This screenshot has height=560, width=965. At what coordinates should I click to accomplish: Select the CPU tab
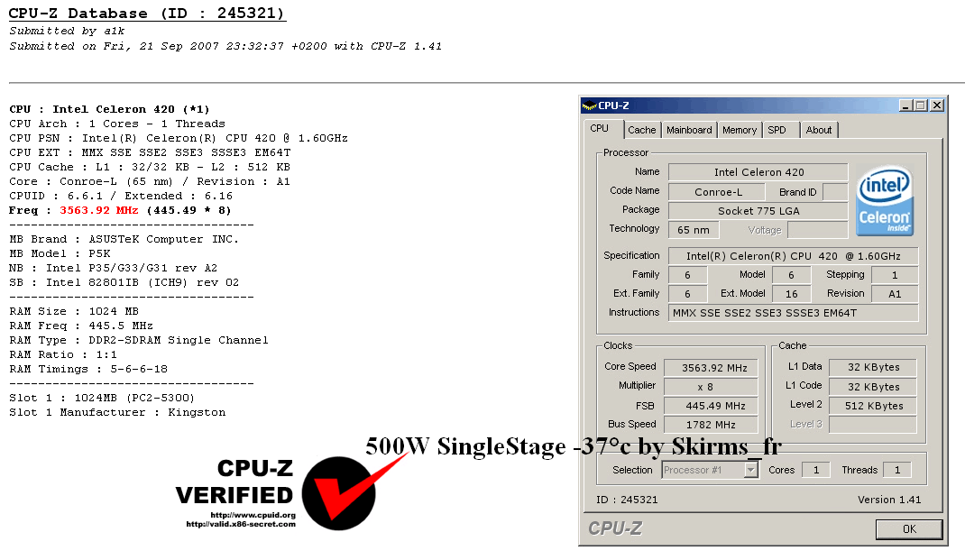tap(600, 129)
